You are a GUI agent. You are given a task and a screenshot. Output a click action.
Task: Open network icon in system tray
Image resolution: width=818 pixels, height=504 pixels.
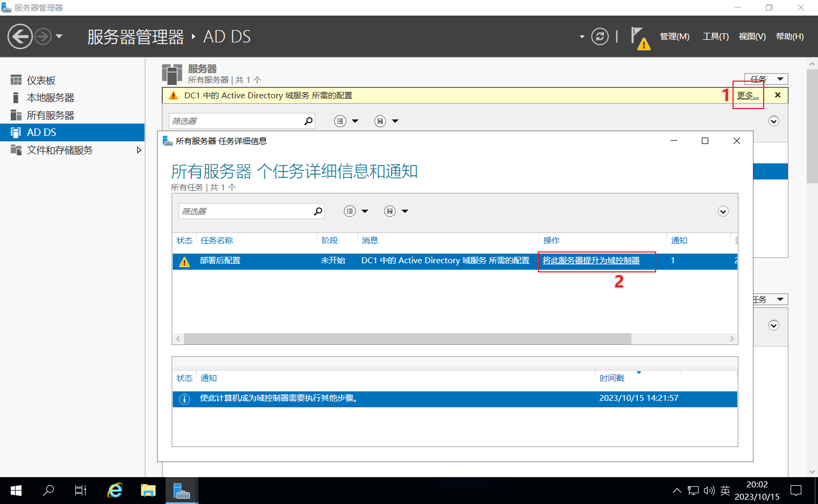(693, 491)
